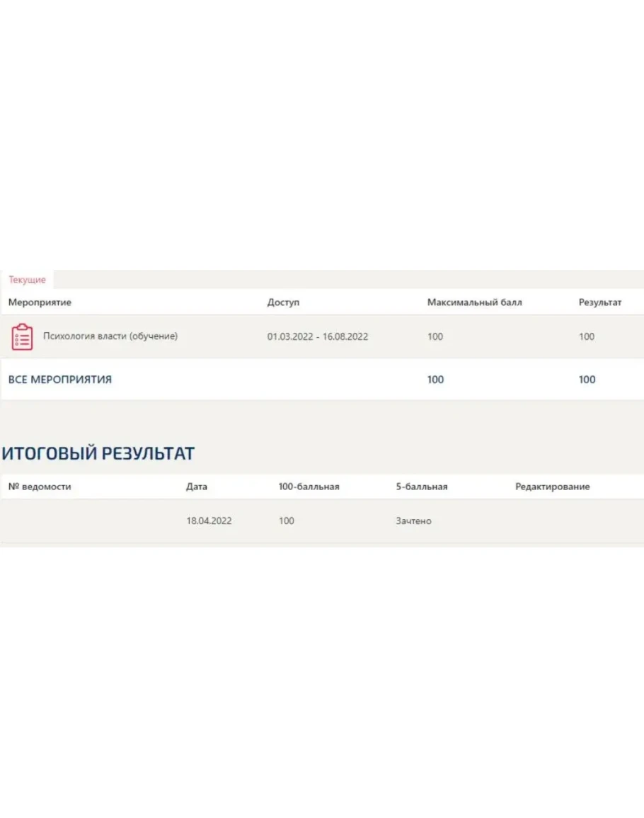Image resolution: width=644 pixels, height=818 pixels.
Task: Click the result 100 for Психология власти row
Action: (x=587, y=337)
